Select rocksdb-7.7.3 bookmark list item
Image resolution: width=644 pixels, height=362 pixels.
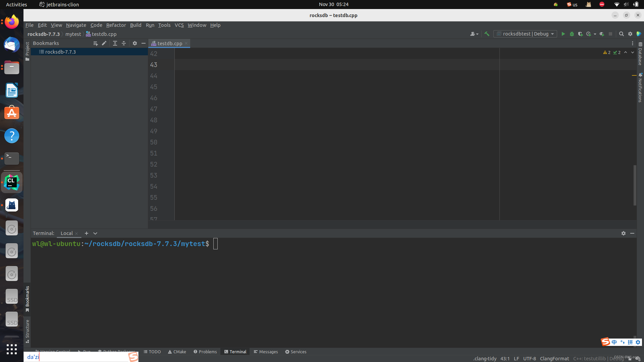click(60, 52)
